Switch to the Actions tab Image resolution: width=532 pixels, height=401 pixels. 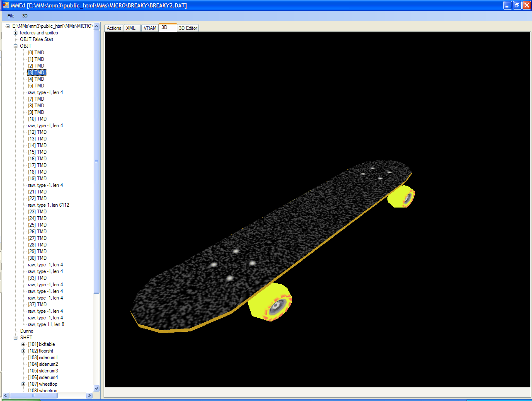(x=114, y=28)
